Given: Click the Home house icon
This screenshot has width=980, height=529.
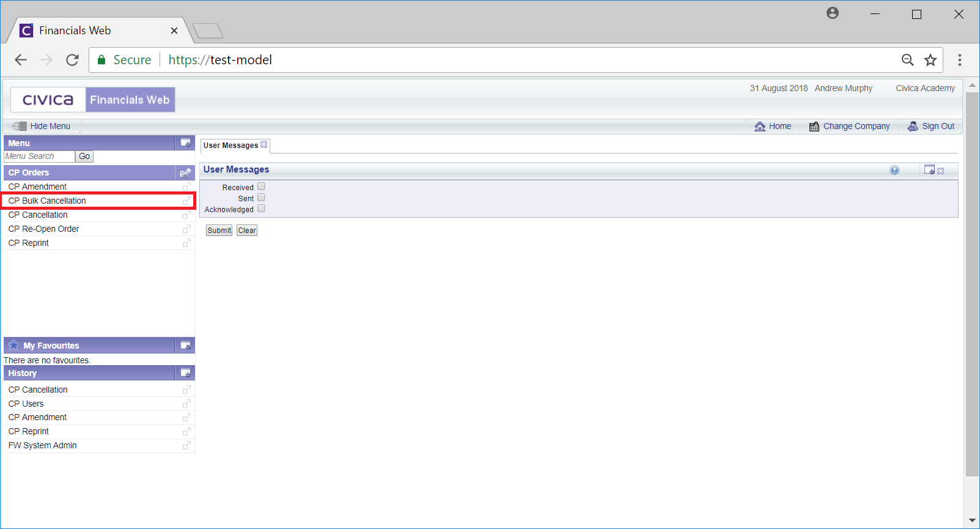Looking at the screenshot, I should point(760,127).
